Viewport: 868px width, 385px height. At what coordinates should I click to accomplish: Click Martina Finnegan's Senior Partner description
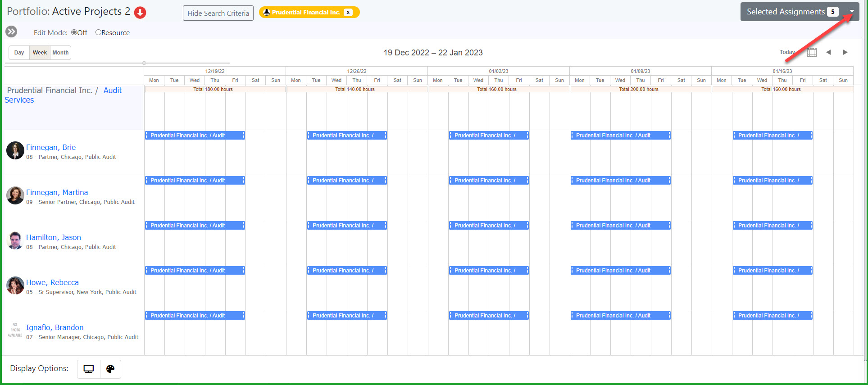(80, 202)
